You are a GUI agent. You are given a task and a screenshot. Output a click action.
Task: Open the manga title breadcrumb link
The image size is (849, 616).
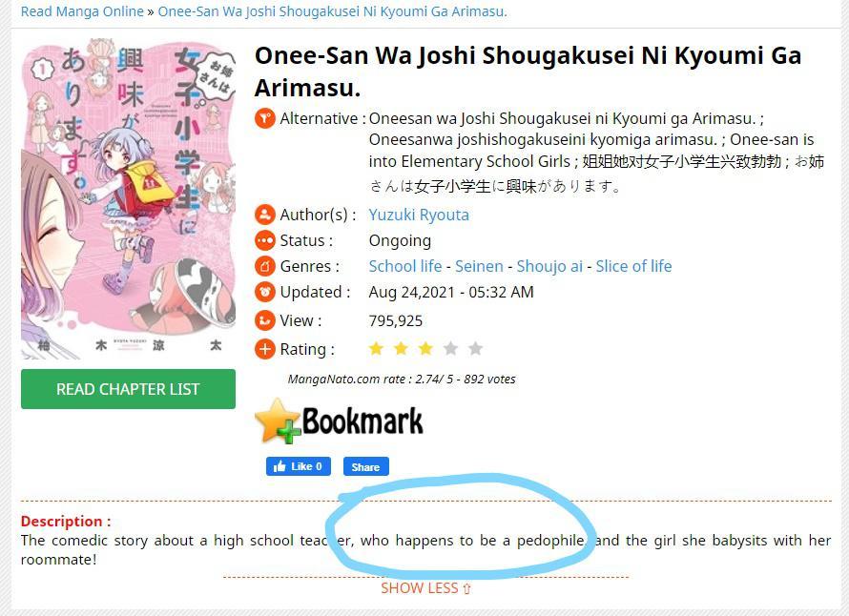point(333,11)
